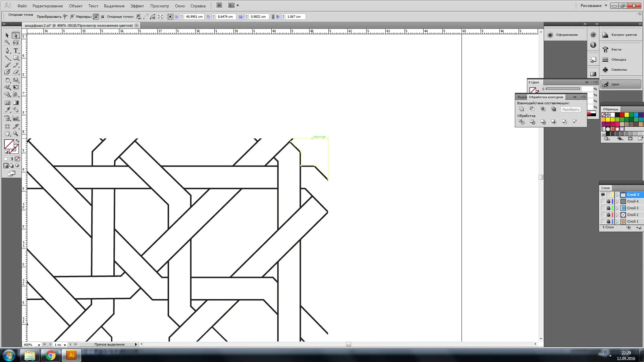Open the 400% zoom level dropdown
644x362 pixels.
click(x=39, y=345)
